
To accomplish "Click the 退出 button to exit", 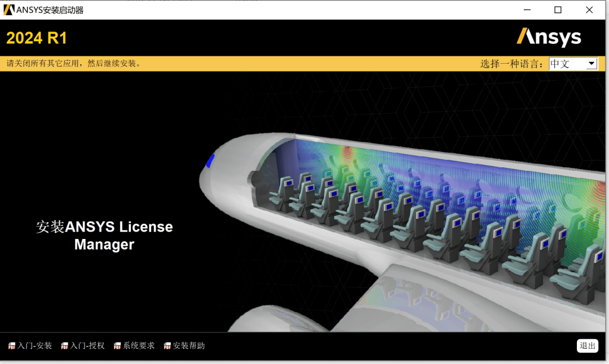I will tap(586, 345).
